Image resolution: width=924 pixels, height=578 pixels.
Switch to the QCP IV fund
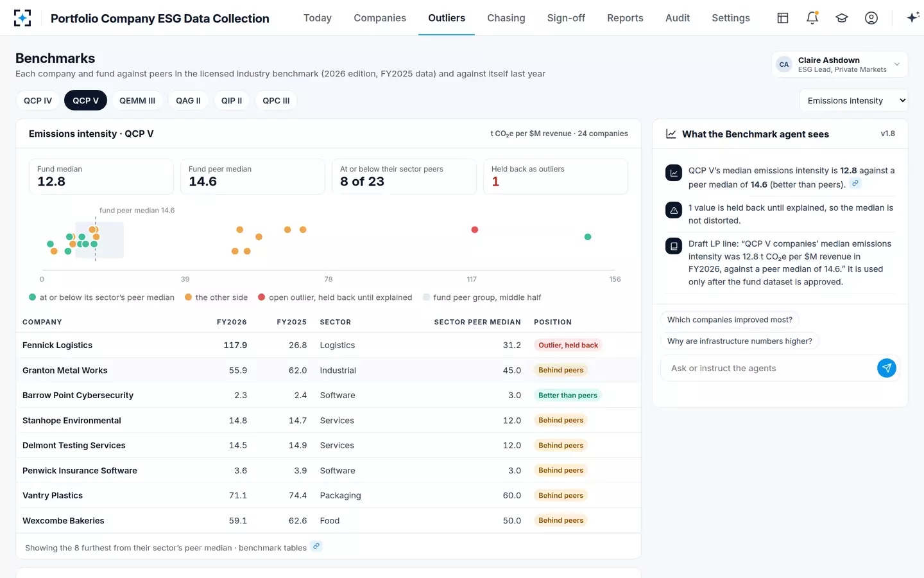[x=38, y=101]
